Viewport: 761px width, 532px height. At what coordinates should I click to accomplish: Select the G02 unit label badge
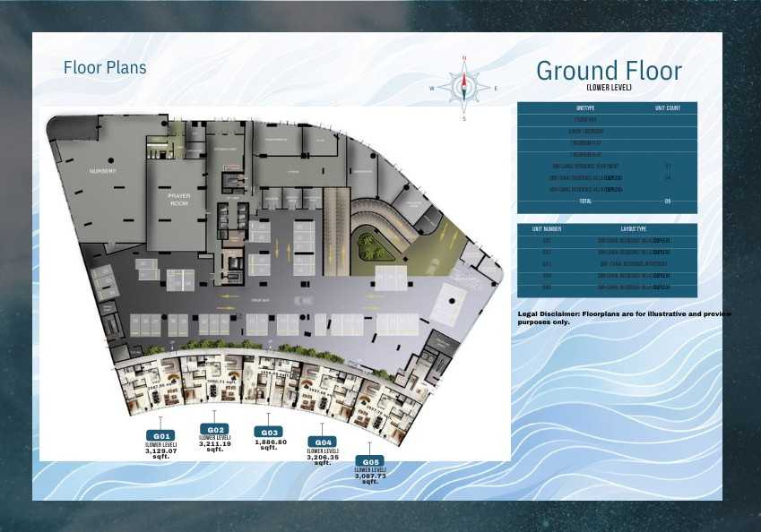click(214, 429)
